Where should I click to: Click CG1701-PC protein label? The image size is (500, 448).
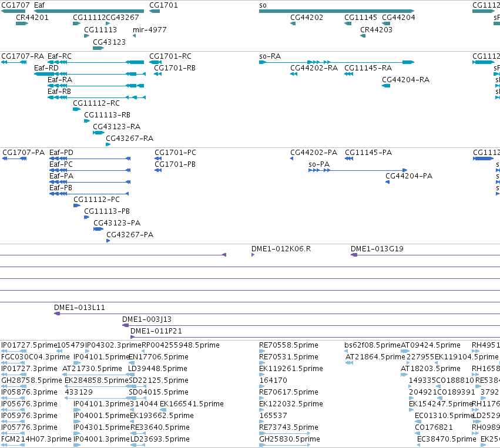176,153
